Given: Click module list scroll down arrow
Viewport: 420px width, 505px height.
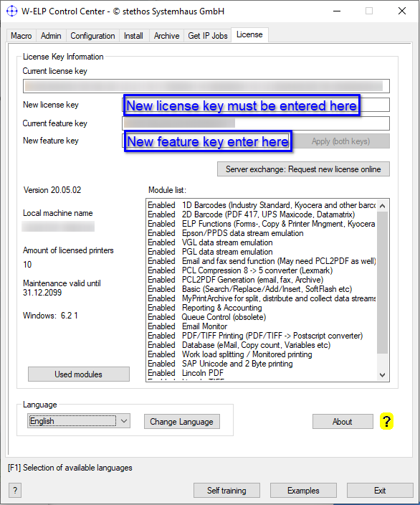Looking at the screenshot, I should pyautogui.click(x=382, y=375).
